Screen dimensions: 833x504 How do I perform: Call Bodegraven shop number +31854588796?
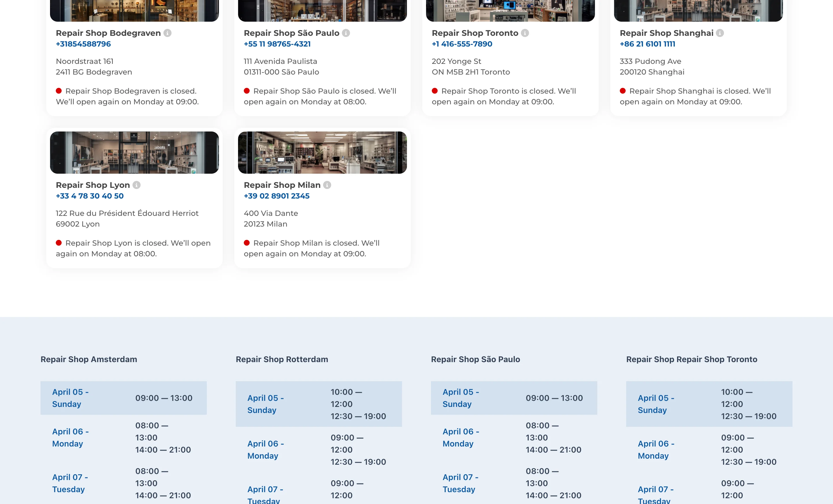(x=83, y=44)
